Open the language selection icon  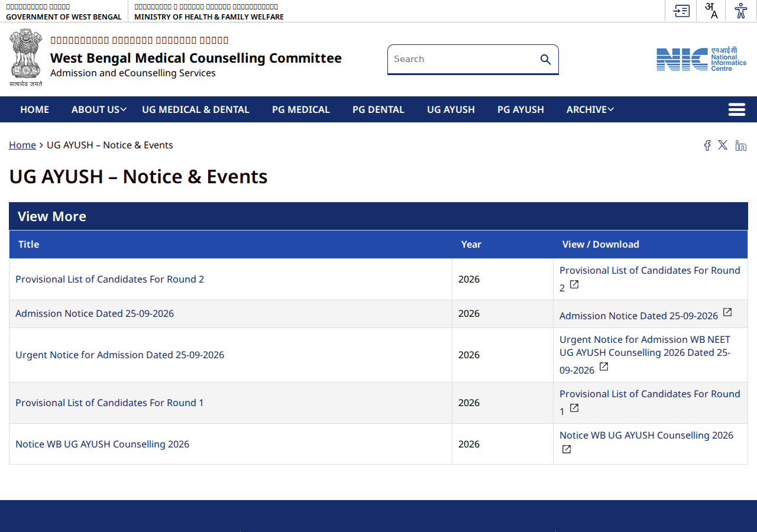pyautogui.click(x=711, y=11)
